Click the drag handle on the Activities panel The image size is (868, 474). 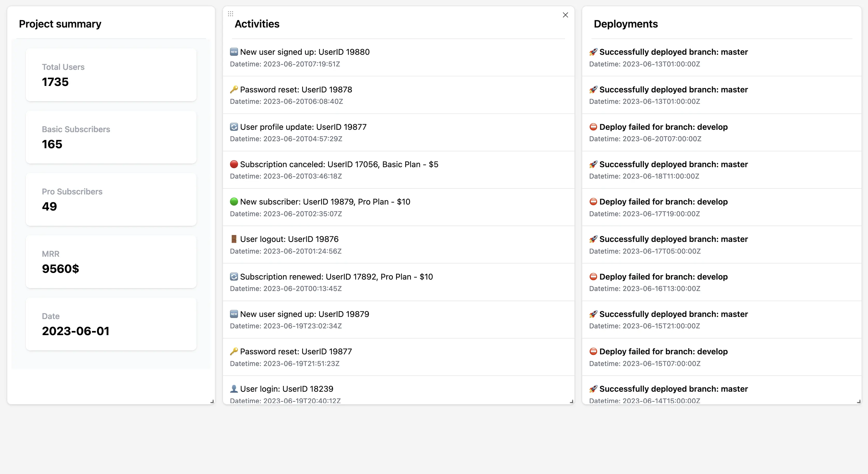230,13
